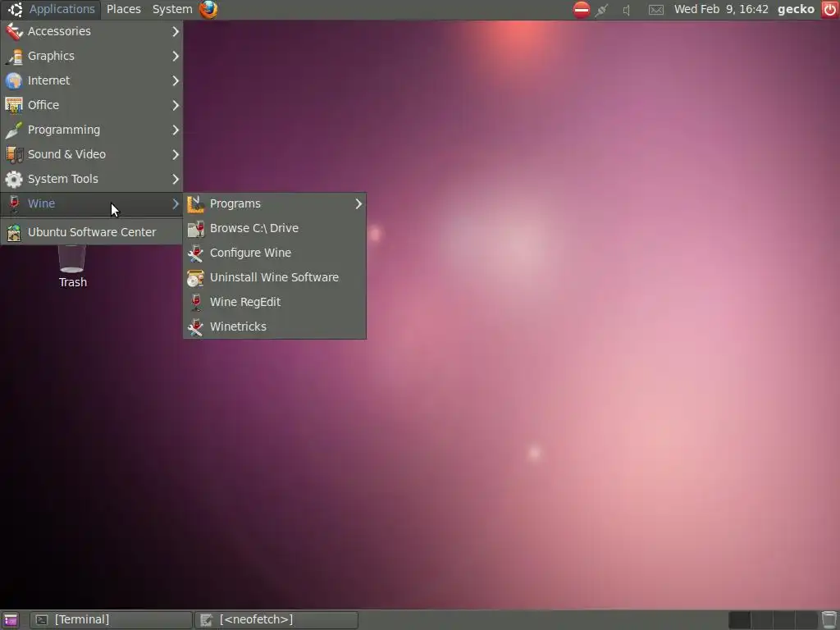The image size is (840, 630).
Task: Click the Programs submenu icon
Action: click(195, 204)
